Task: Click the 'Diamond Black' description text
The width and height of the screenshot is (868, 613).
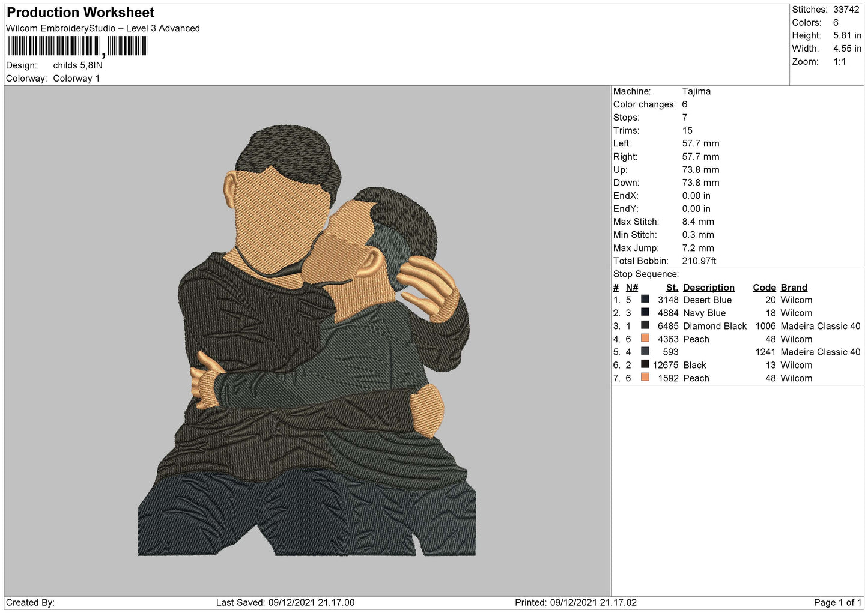Action: (x=715, y=326)
